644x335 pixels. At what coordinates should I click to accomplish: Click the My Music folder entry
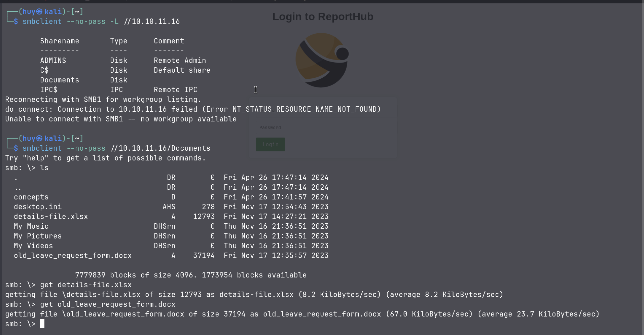pyautogui.click(x=31, y=226)
